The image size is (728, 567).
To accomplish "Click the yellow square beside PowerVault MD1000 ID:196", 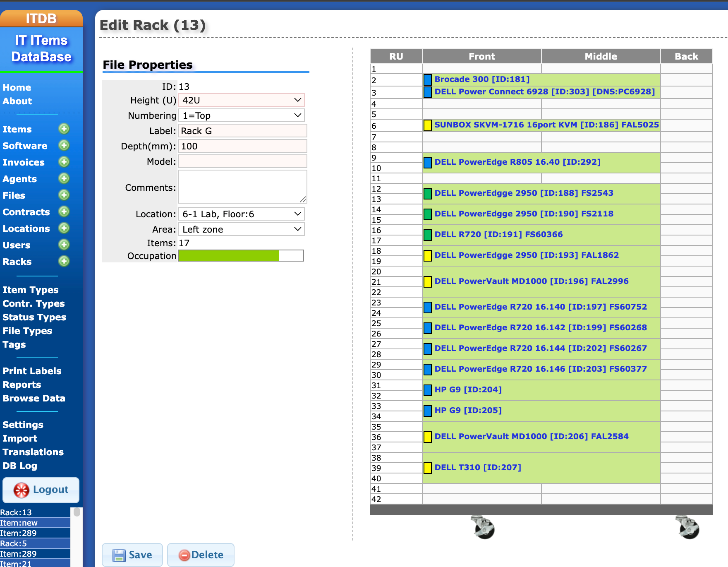I will click(x=428, y=281).
